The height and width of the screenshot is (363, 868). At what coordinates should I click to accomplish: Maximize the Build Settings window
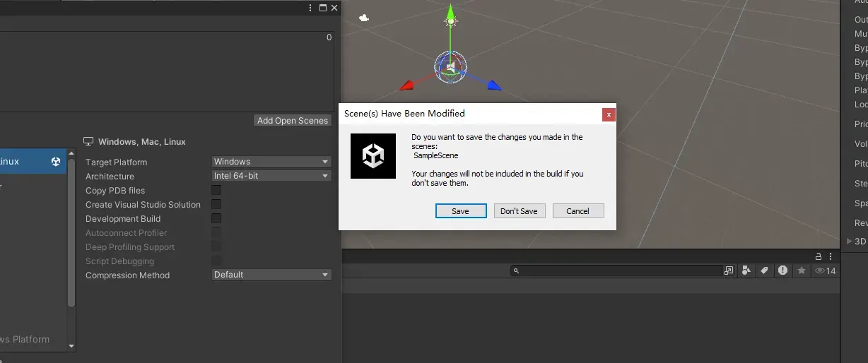point(323,8)
